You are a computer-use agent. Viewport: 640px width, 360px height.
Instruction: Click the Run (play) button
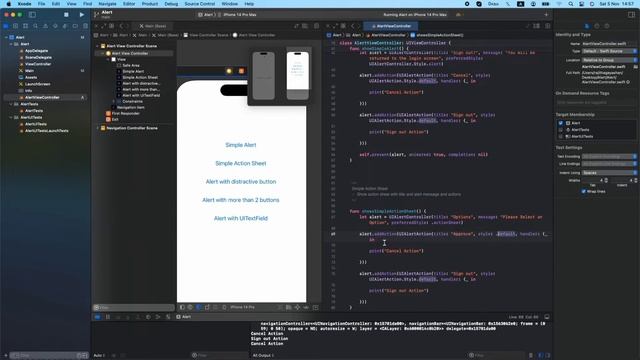coord(82,15)
